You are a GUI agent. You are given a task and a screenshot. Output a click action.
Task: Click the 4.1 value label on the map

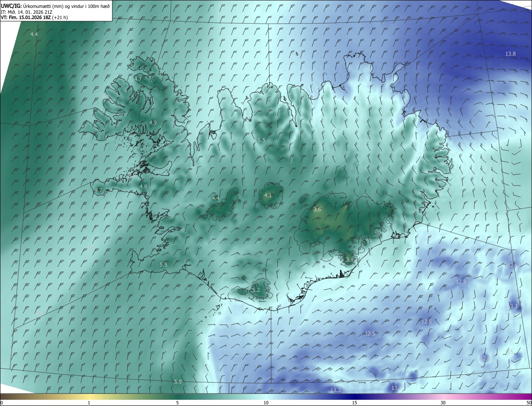(268, 195)
